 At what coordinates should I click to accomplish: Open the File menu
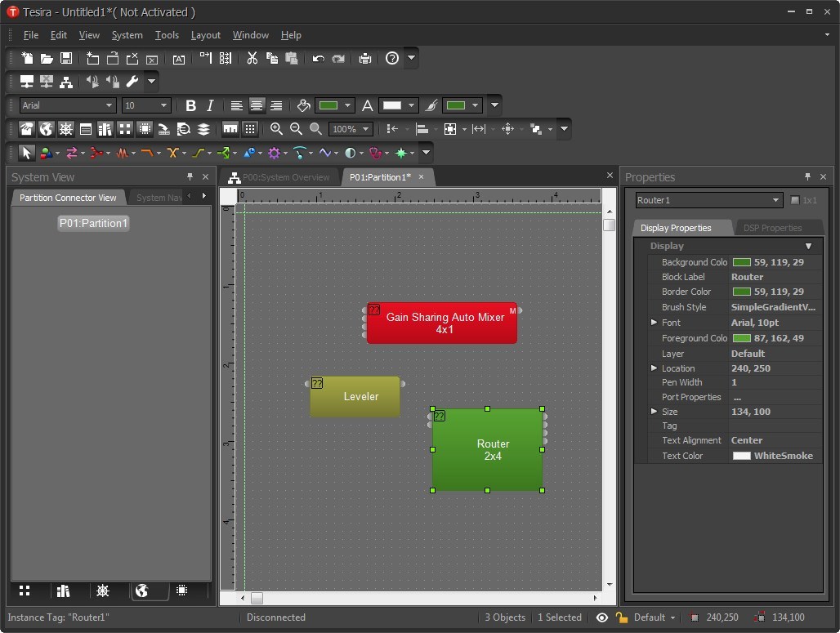(30, 35)
